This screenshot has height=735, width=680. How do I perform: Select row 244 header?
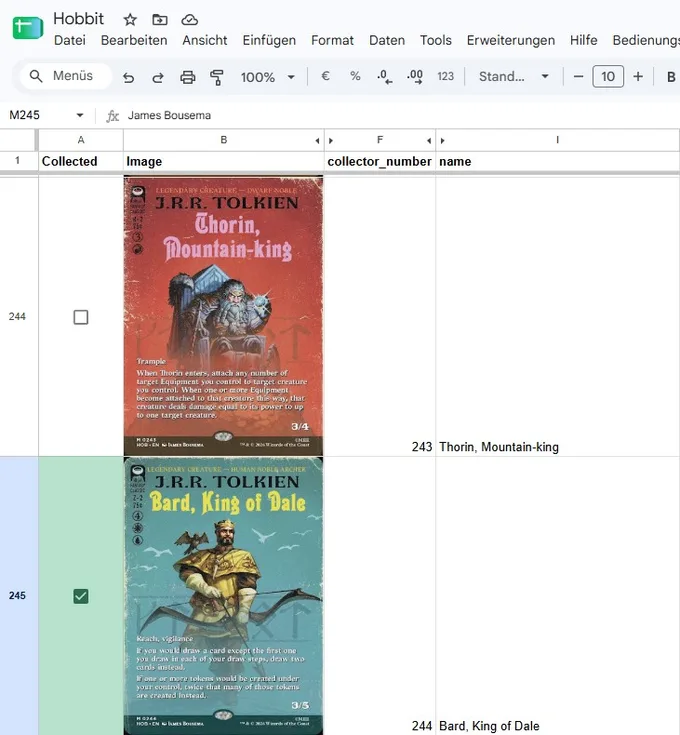click(x=17, y=317)
